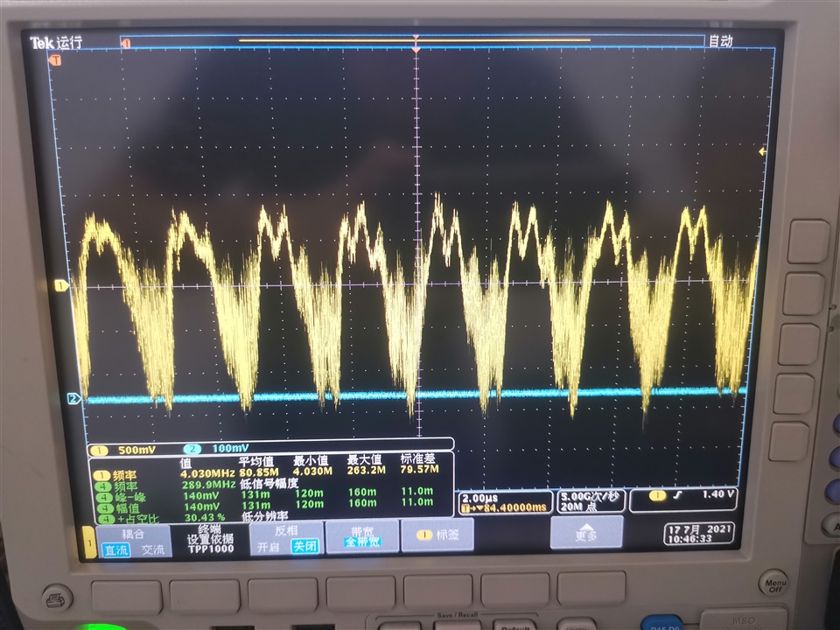
Task: Click the rising edge trigger slope icon
Action: pos(677,495)
